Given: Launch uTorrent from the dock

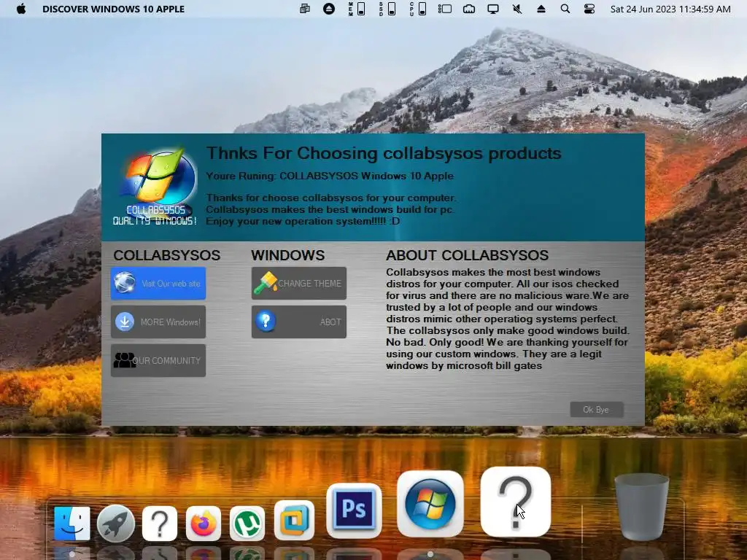Looking at the screenshot, I should coord(247,524).
